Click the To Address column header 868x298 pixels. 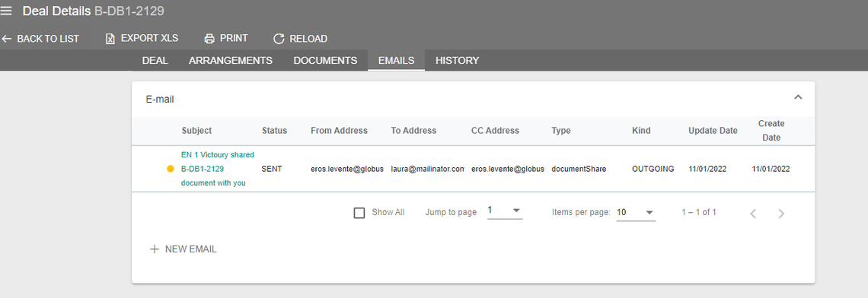pos(413,131)
